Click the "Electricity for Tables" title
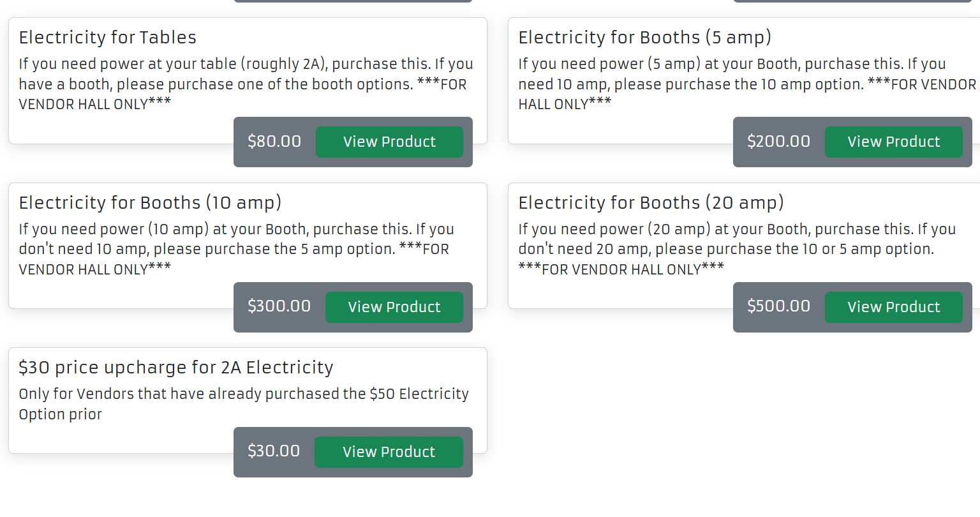 click(x=108, y=38)
